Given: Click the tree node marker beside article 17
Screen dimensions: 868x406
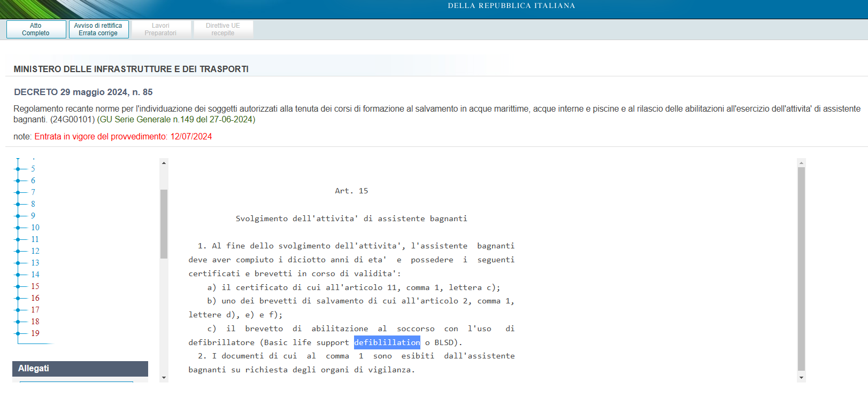Looking at the screenshot, I should (x=18, y=310).
